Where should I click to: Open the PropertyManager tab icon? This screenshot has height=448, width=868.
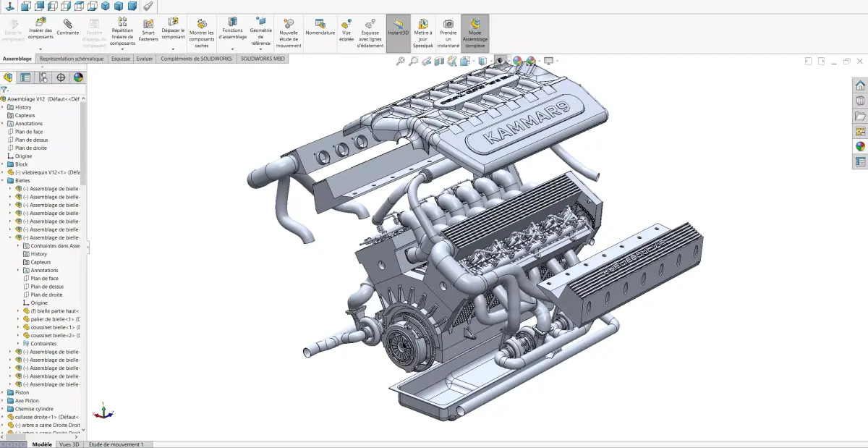pos(25,77)
